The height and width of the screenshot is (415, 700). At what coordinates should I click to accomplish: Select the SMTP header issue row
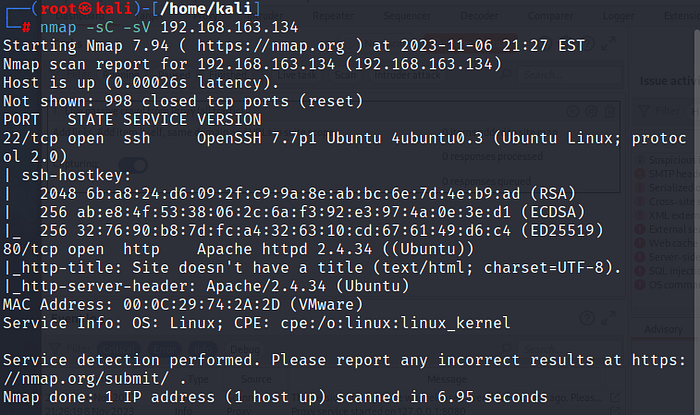[x=668, y=173]
